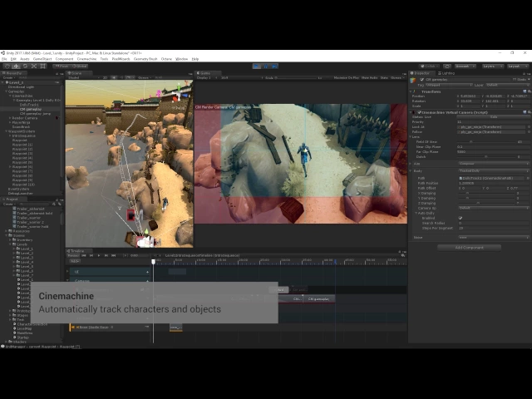Viewport: 532px width, 399px height.
Task: Toggle the Timeline Preview button
Action: (73, 255)
